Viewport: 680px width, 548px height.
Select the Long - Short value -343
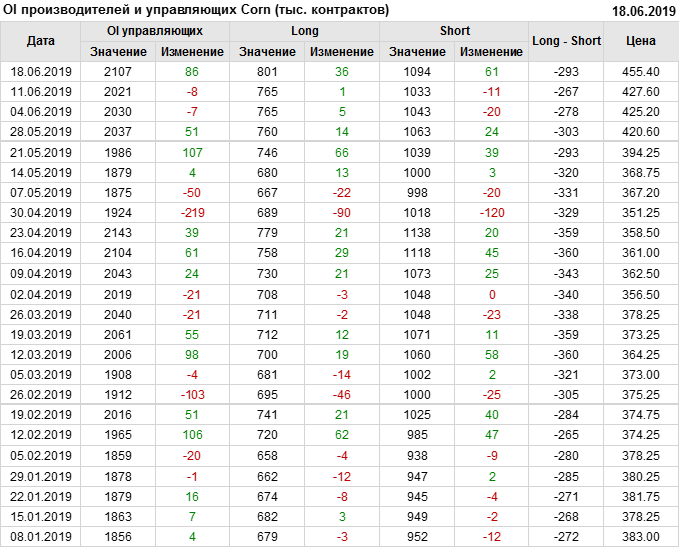point(567,274)
